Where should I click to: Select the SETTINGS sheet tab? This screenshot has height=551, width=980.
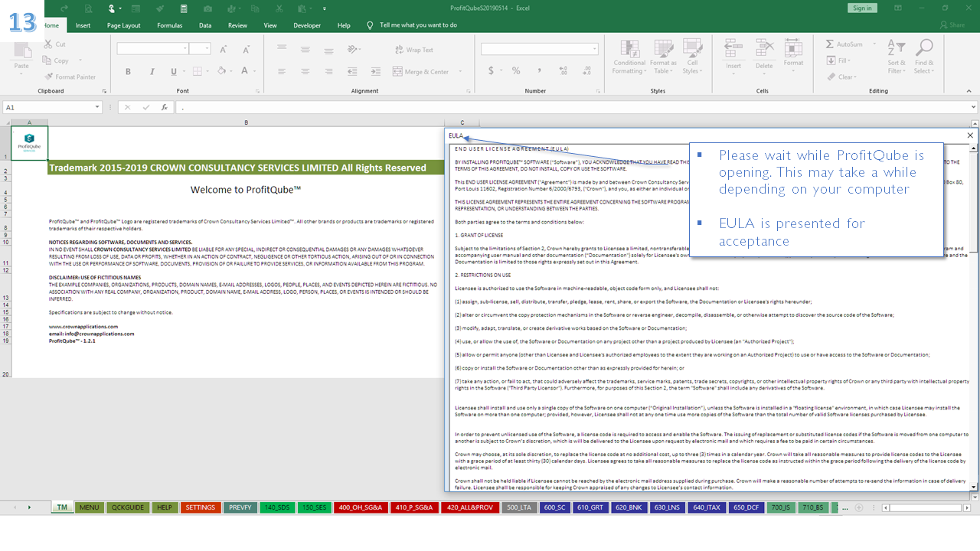(x=201, y=507)
